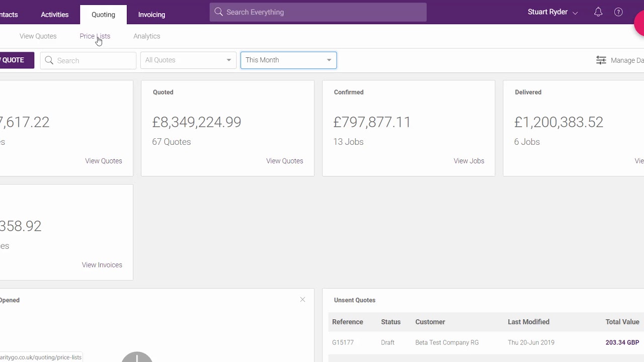Viewport: 644px width, 362px height.
Task: Click Manage Dashboard text
Action: [x=627, y=60]
